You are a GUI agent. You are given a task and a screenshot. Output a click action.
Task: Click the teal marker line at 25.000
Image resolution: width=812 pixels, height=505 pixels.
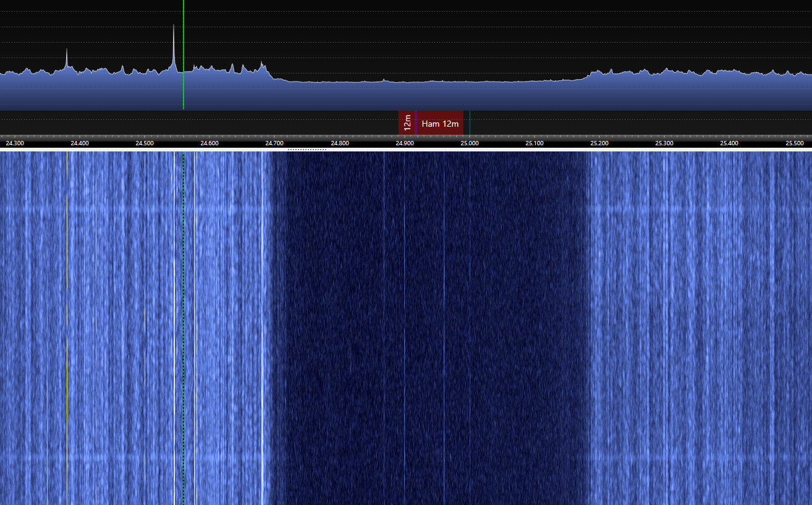pos(470,123)
